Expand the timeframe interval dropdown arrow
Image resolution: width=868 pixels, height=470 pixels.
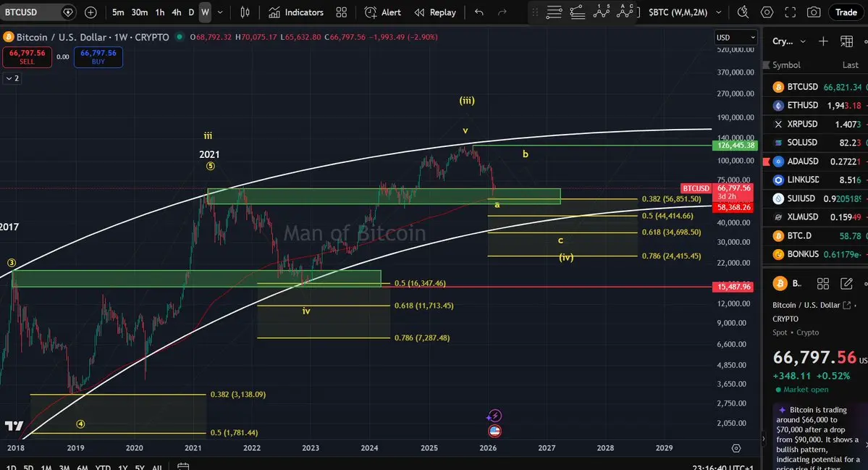pos(220,12)
